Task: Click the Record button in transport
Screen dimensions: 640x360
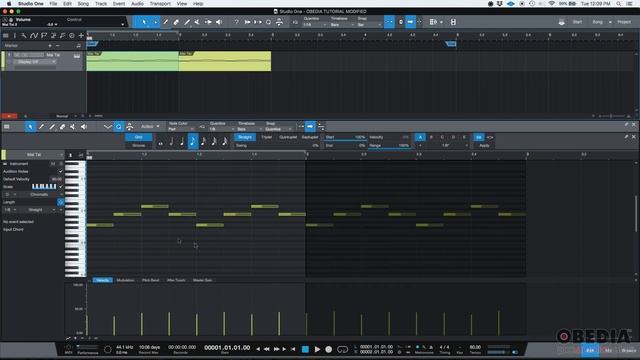Action: [329, 349]
